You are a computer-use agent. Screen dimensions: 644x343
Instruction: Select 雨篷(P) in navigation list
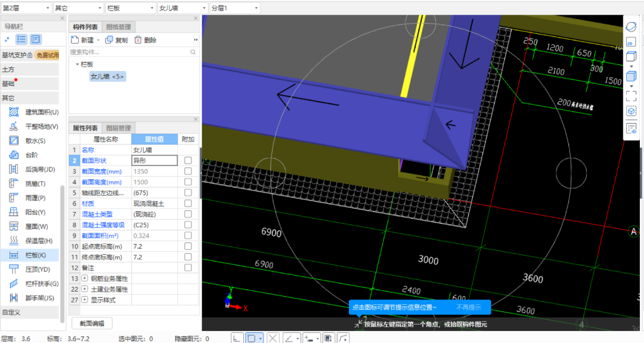click(x=27, y=198)
